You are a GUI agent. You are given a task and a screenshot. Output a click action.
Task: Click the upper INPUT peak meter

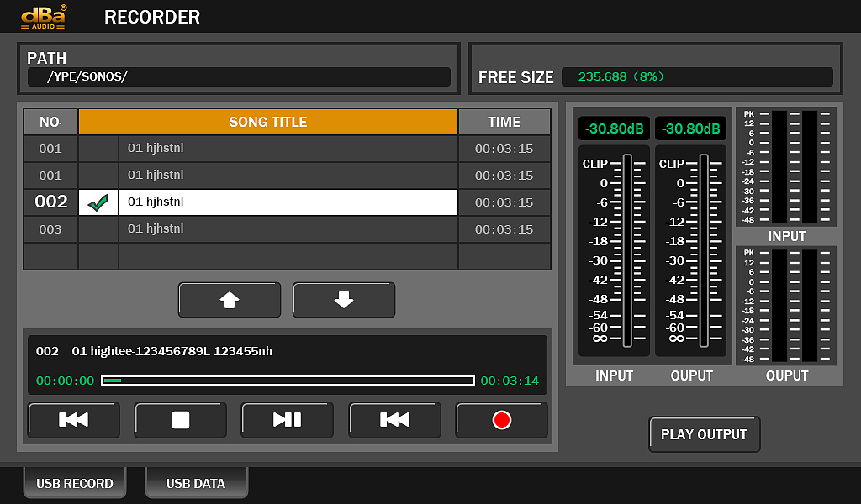[x=786, y=166]
